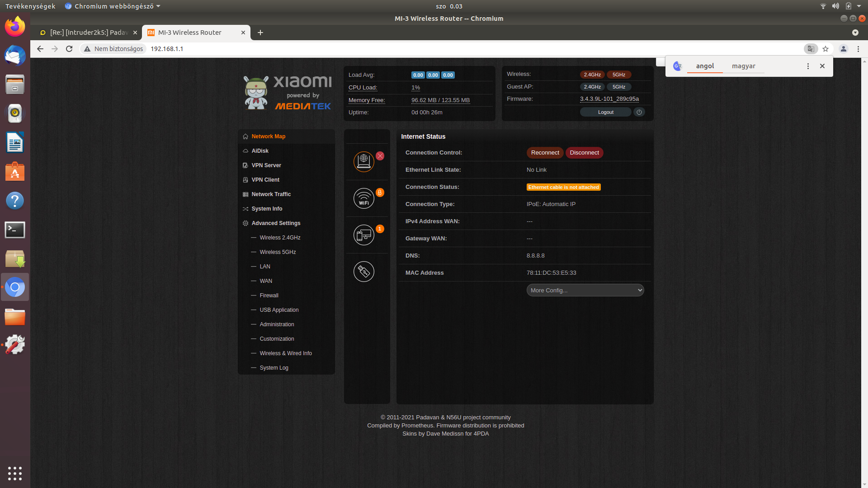
Task: Launch Firefox from the dock
Action: (x=15, y=27)
